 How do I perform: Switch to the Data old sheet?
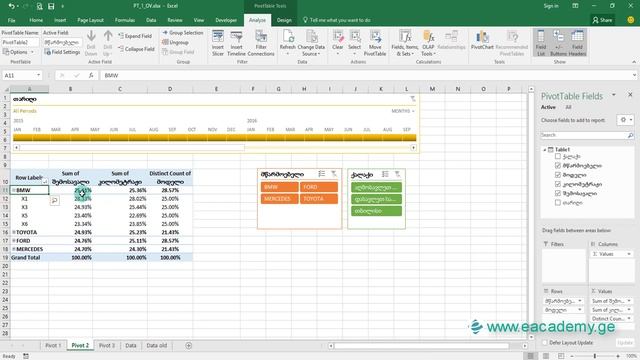tap(157, 346)
